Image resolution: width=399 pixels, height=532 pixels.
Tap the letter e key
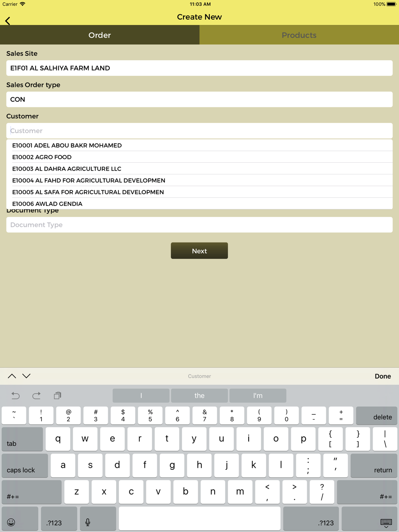[x=113, y=439]
